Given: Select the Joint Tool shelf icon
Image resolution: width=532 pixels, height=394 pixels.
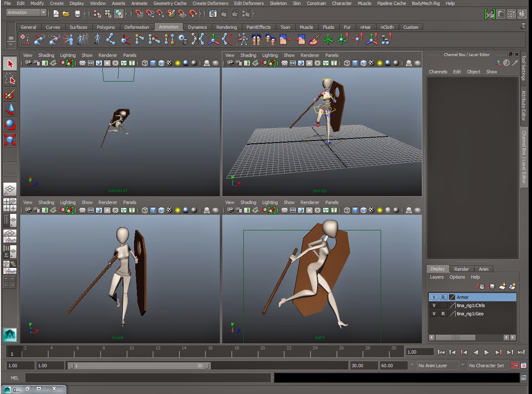Looking at the screenshot, I should pyautogui.click(x=111, y=40).
